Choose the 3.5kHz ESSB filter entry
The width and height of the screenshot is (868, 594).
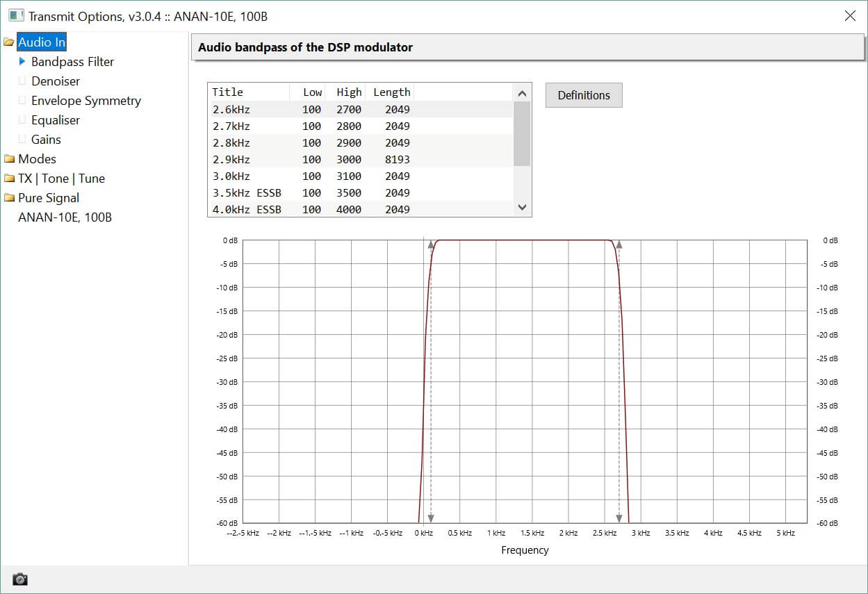(x=313, y=192)
